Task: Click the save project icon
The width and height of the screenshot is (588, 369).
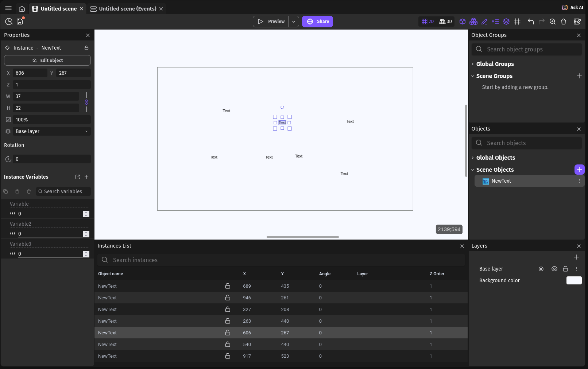Action: [20, 22]
